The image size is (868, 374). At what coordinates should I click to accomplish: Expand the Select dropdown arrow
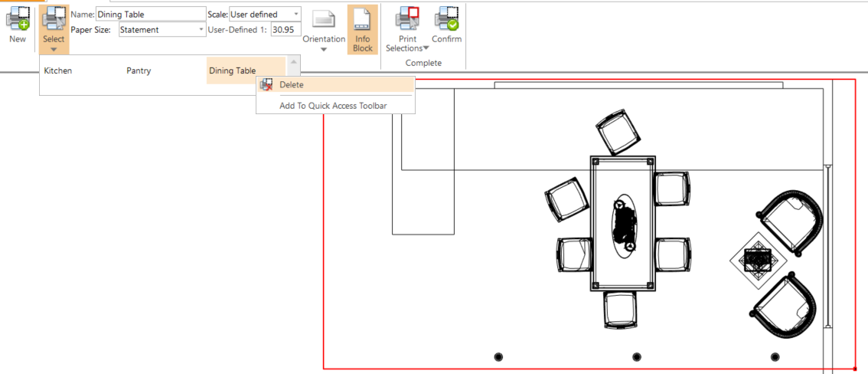point(54,49)
